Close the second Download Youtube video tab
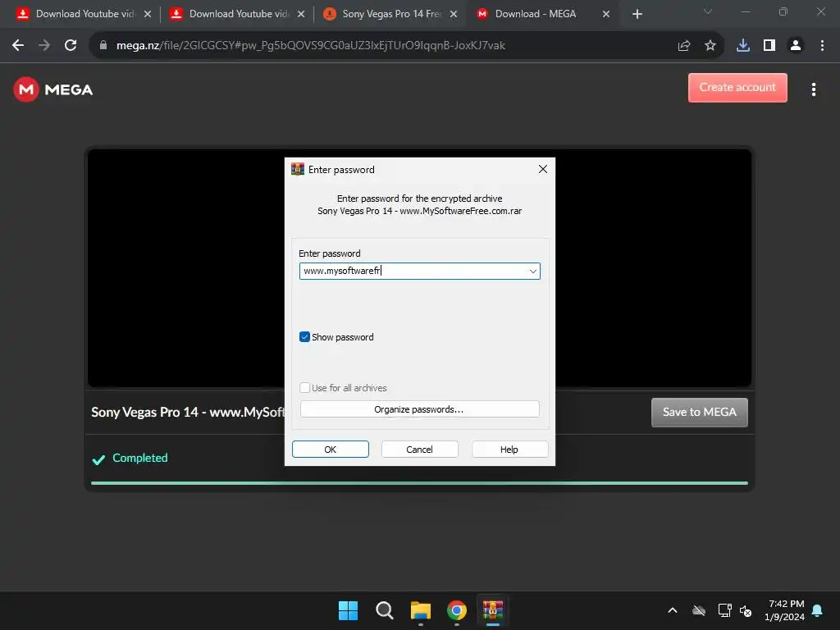 coord(301,14)
